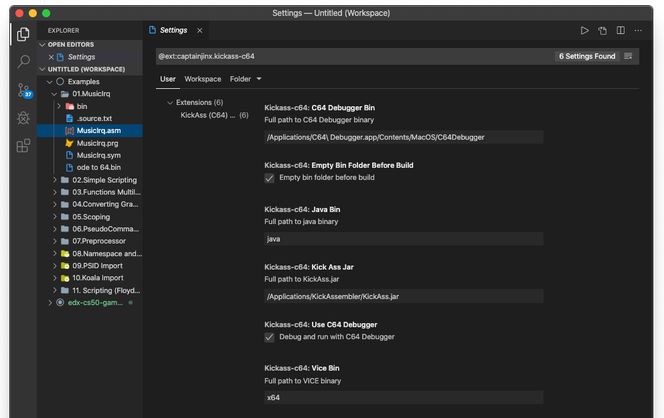Expand the 05.Scoping folder
The width and height of the screenshot is (664, 418).
pyautogui.click(x=55, y=216)
